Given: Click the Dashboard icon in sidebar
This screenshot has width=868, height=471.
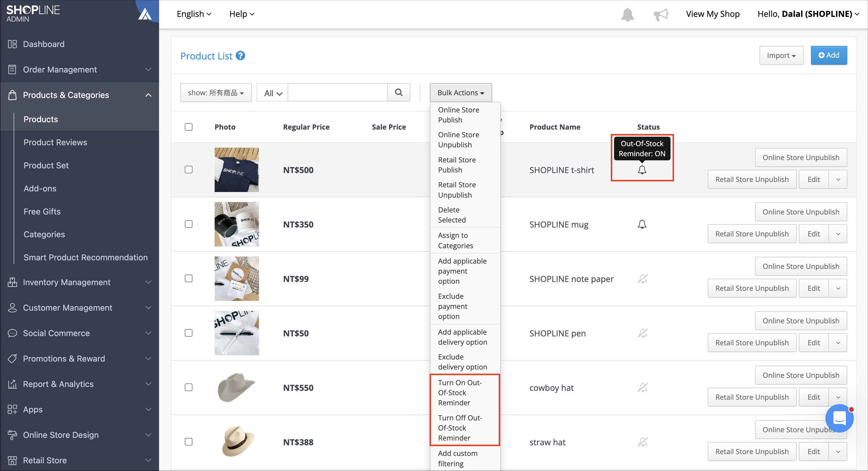Looking at the screenshot, I should coord(12,44).
